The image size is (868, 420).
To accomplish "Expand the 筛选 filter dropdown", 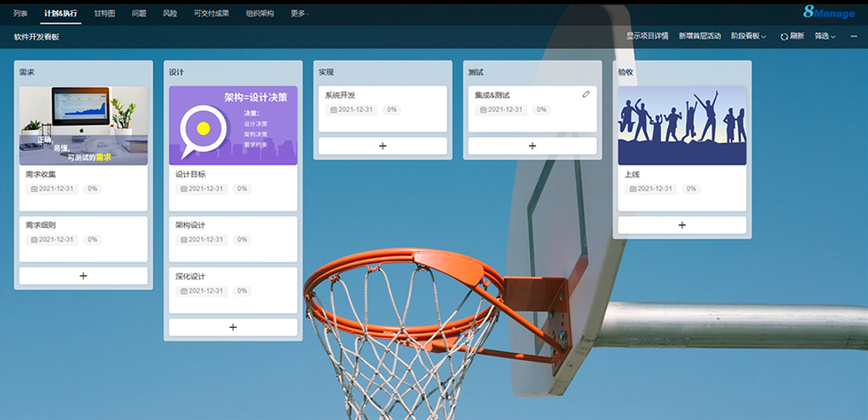I will [825, 36].
